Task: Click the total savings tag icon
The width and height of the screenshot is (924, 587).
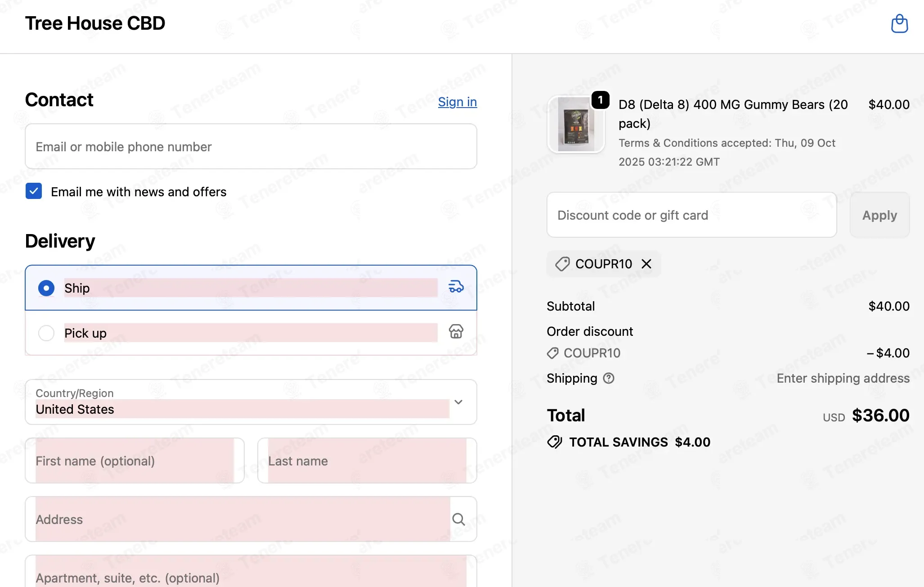Action: point(554,442)
